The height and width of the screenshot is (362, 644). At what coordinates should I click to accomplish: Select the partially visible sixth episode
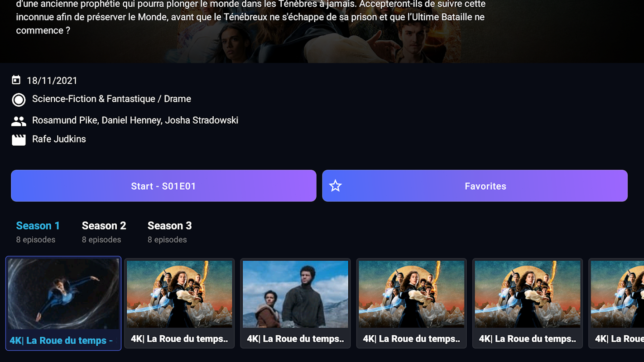[x=616, y=304]
